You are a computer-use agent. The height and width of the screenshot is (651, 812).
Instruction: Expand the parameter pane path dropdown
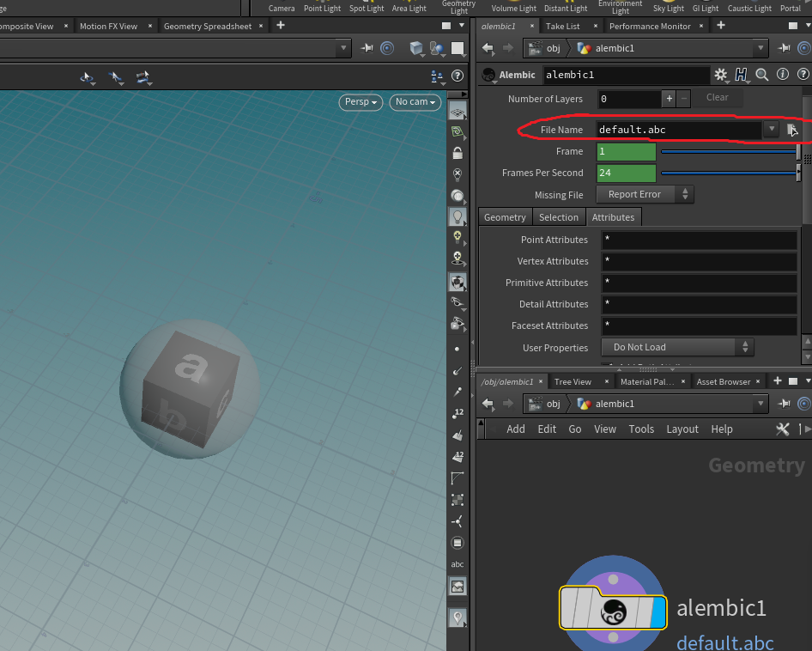[760, 48]
